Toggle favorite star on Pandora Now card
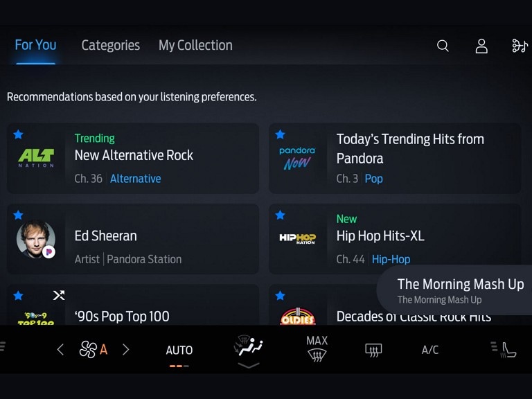 (281, 134)
